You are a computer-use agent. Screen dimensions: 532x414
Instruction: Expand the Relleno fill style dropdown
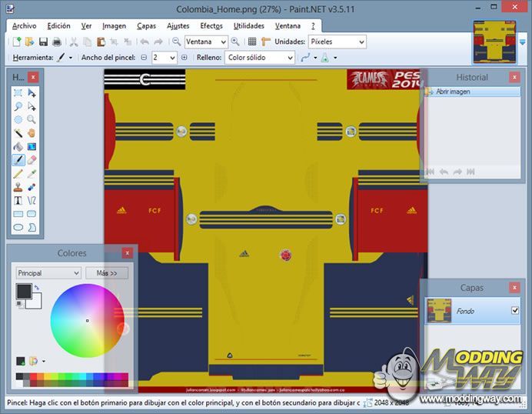(x=259, y=58)
